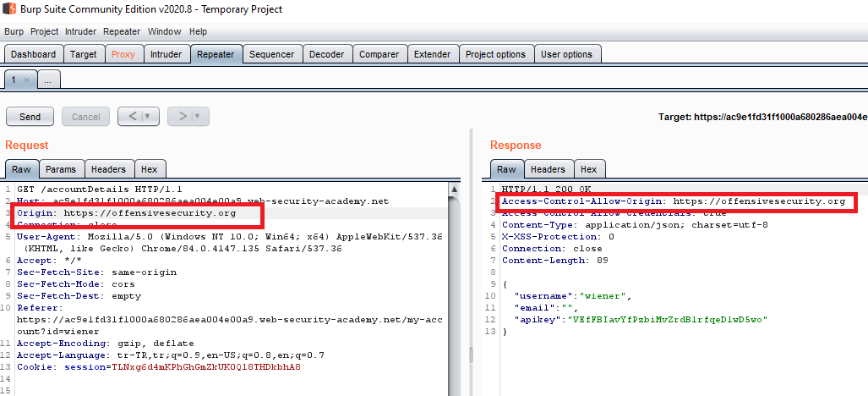Click the Origin header line in request

[126, 212]
